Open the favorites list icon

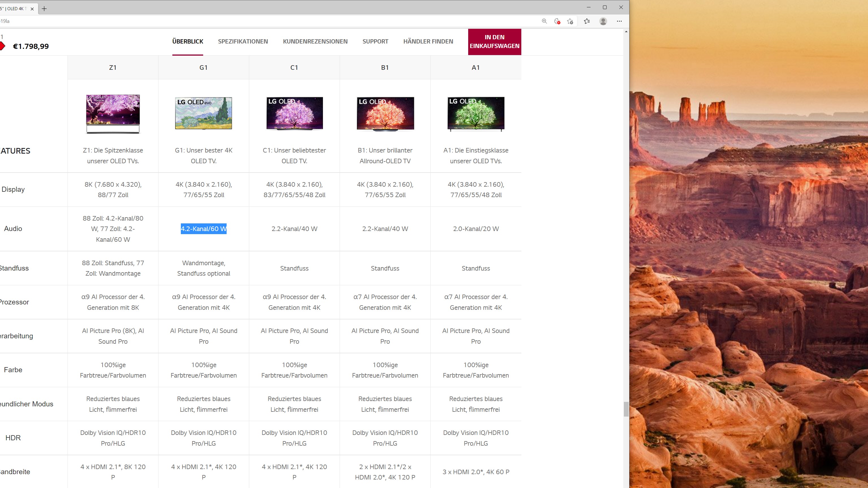pyautogui.click(x=587, y=21)
